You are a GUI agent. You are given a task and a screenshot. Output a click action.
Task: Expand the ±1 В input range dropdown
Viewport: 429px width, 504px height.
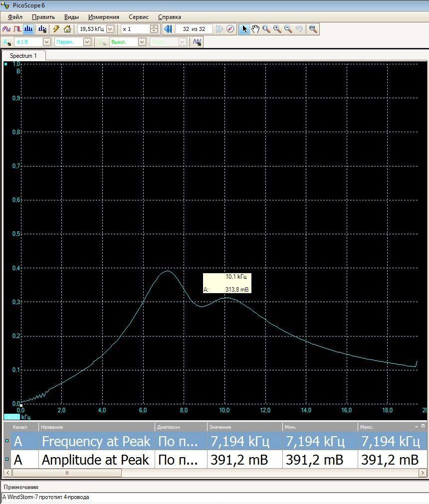pos(46,42)
